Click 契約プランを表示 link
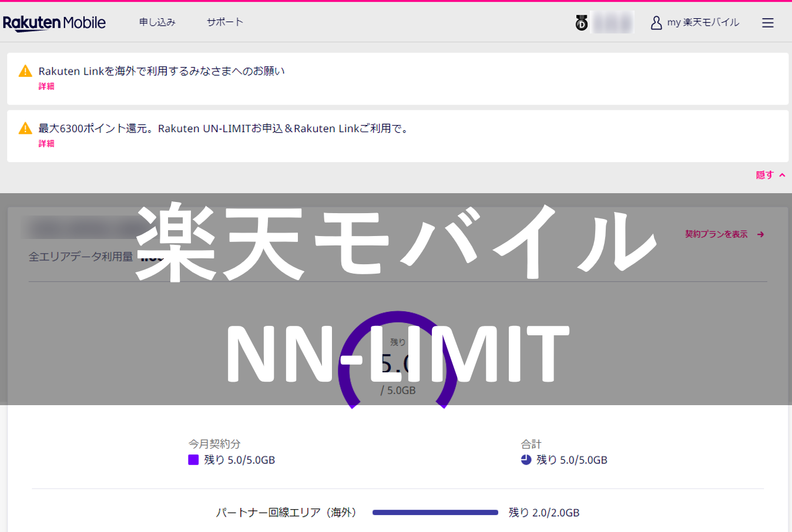The width and height of the screenshot is (792, 532). [x=716, y=234]
